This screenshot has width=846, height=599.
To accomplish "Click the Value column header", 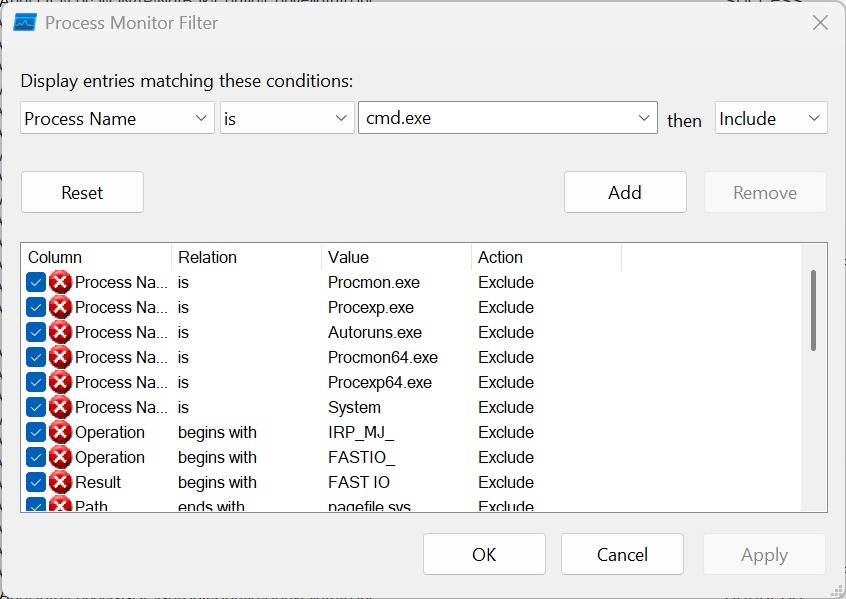I will point(397,257).
